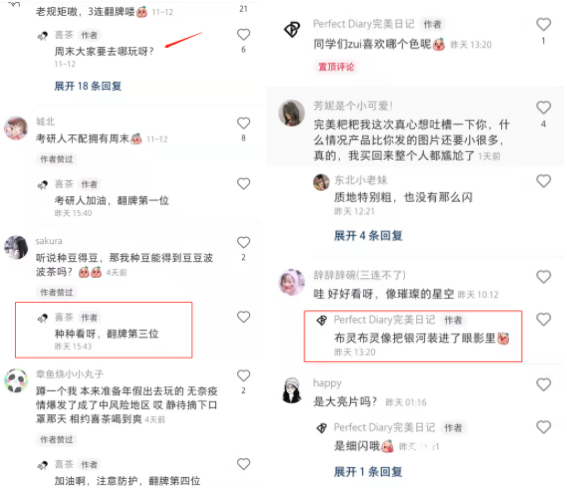Expand 展开 18 条回复
This screenshot has height=498, width=567.
[x=88, y=86]
